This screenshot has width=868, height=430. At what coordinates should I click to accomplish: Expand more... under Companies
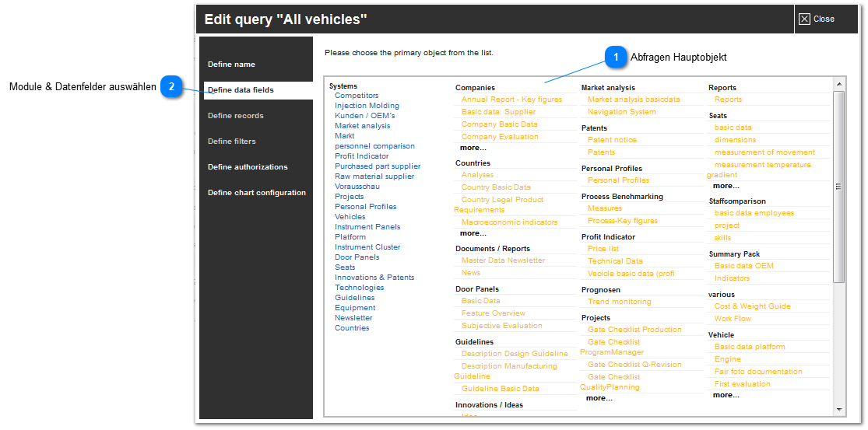click(473, 148)
